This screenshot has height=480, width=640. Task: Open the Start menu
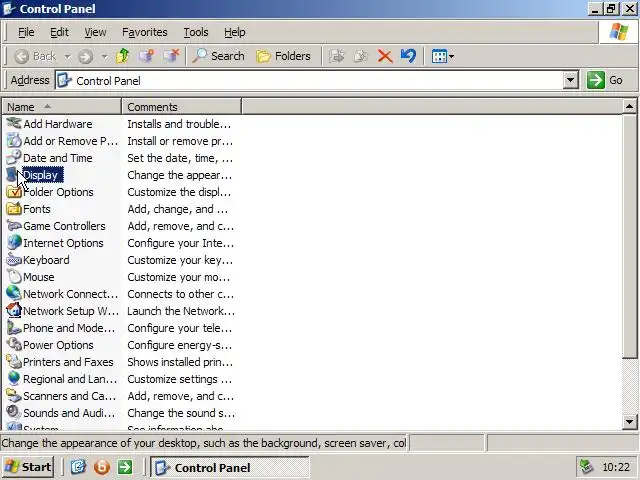28,467
